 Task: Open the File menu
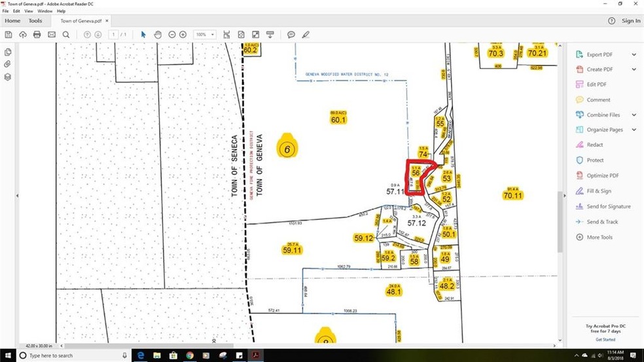click(5, 11)
